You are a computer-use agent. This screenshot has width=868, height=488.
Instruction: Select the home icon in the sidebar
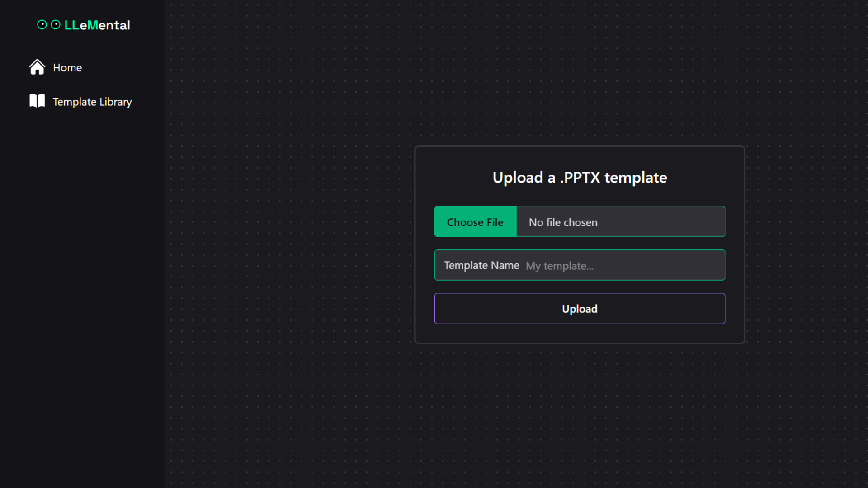(37, 67)
